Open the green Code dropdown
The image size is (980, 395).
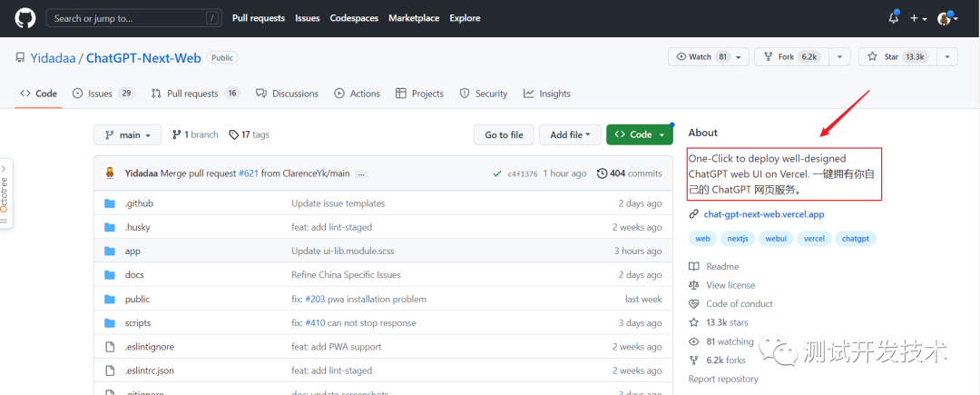640,134
